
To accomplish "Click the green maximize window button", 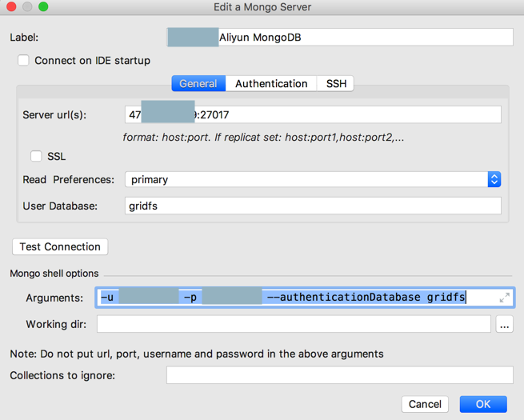I will tap(43, 7).
